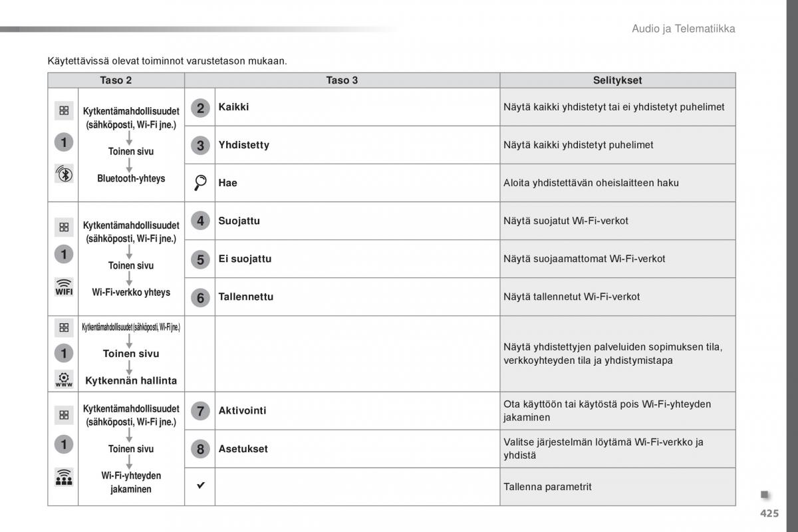This screenshot has height=532, width=798.
Task: Click number badge 3 next to Yhdistetty
Action: 200,145
